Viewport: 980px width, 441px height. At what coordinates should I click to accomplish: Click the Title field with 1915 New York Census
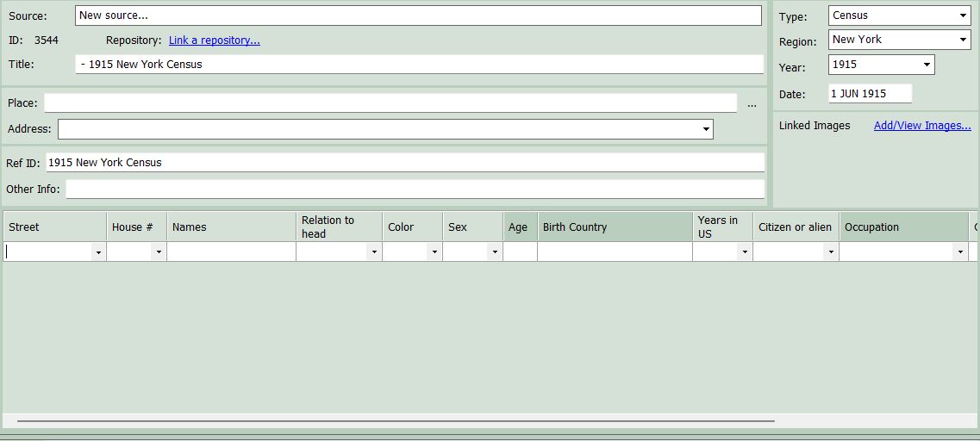tap(420, 65)
